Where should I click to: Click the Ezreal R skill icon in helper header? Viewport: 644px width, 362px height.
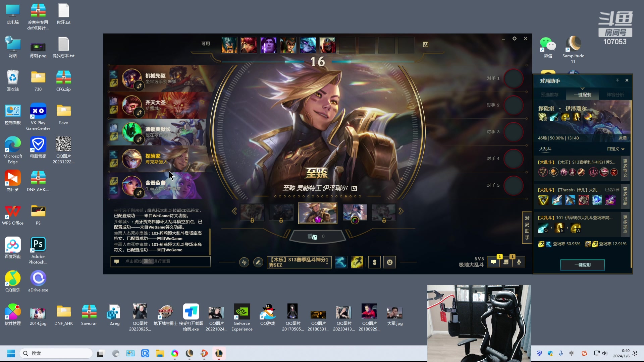(x=588, y=117)
